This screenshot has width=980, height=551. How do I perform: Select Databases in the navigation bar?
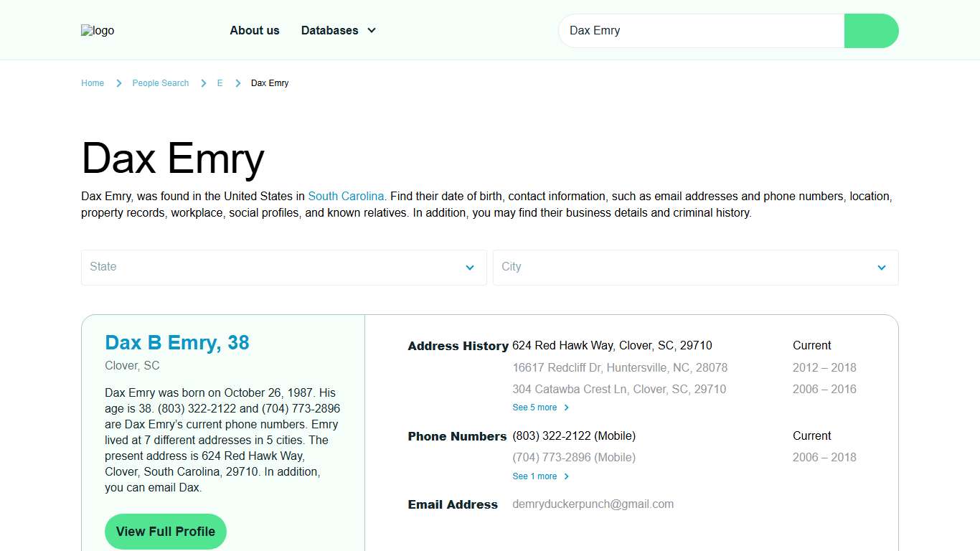[329, 30]
